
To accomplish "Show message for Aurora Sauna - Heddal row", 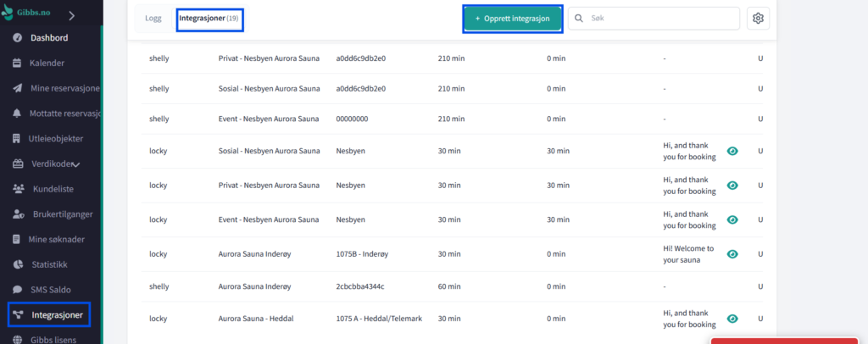I will pyautogui.click(x=732, y=318).
